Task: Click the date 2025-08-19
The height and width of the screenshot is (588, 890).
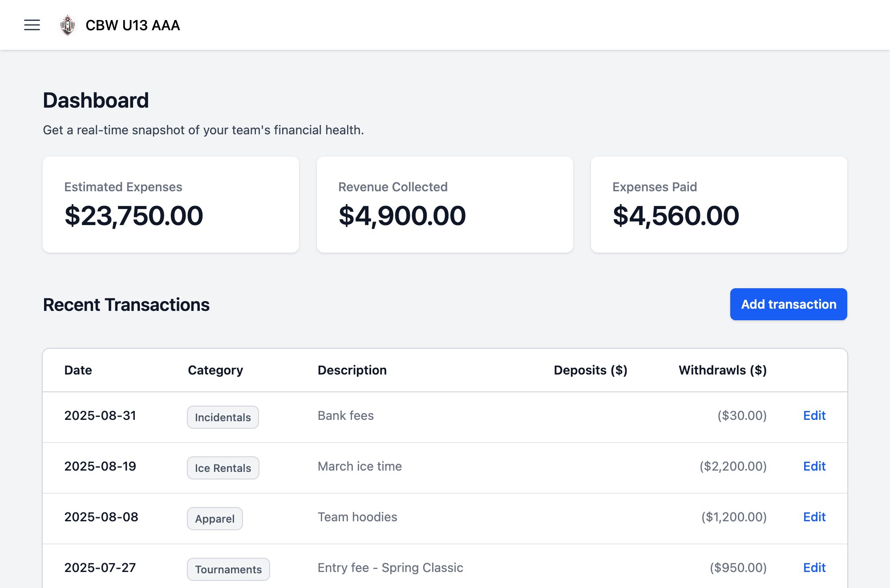Action: [100, 466]
